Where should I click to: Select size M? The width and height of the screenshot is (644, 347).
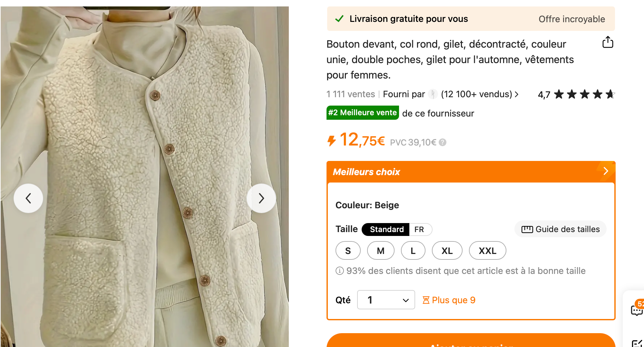coord(381,251)
